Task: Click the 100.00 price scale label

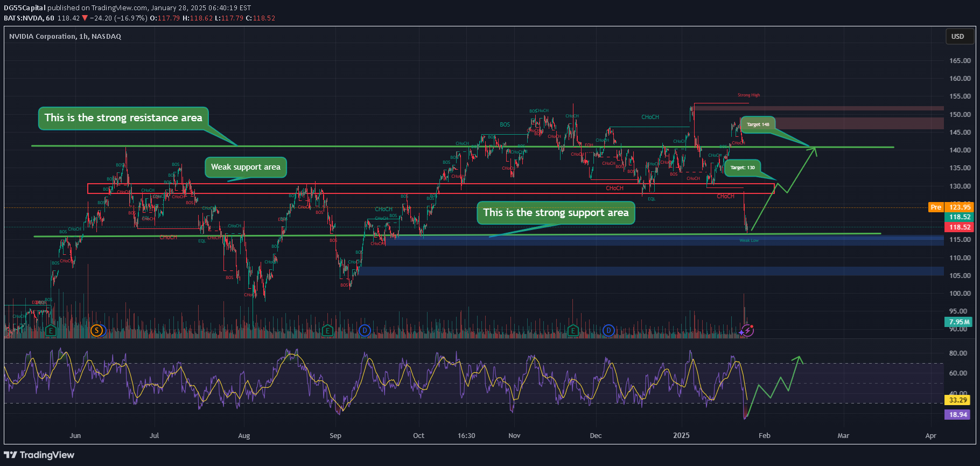Action: coord(960,294)
